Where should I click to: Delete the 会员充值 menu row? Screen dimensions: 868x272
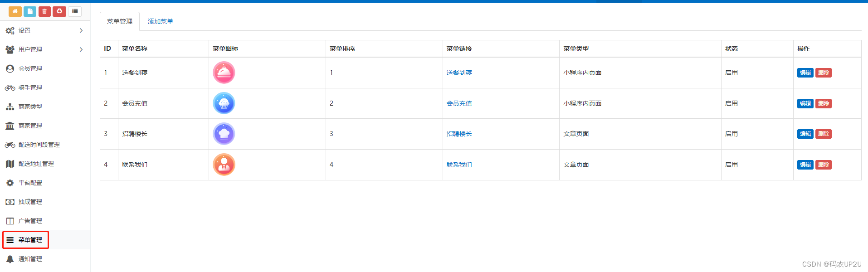tap(824, 103)
